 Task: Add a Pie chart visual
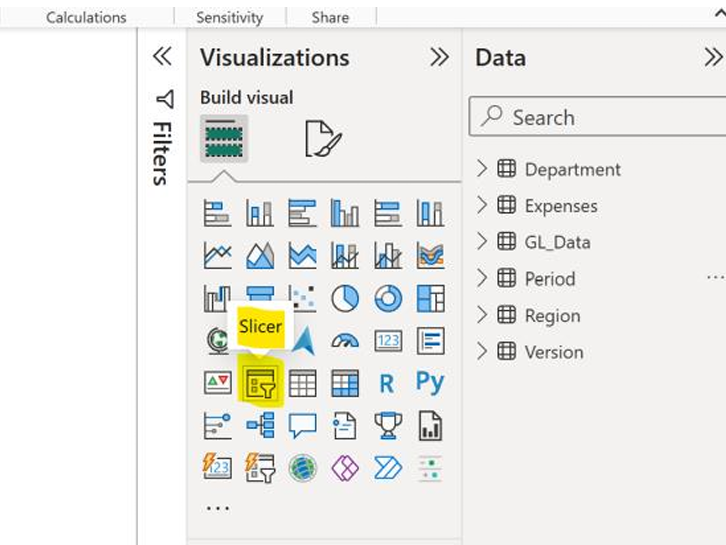(345, 298)
